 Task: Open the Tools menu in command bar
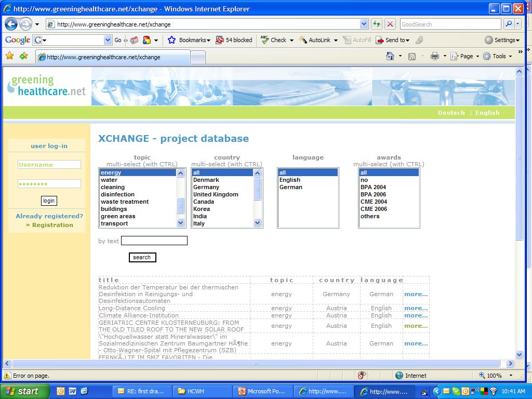[x=497, y=56]
